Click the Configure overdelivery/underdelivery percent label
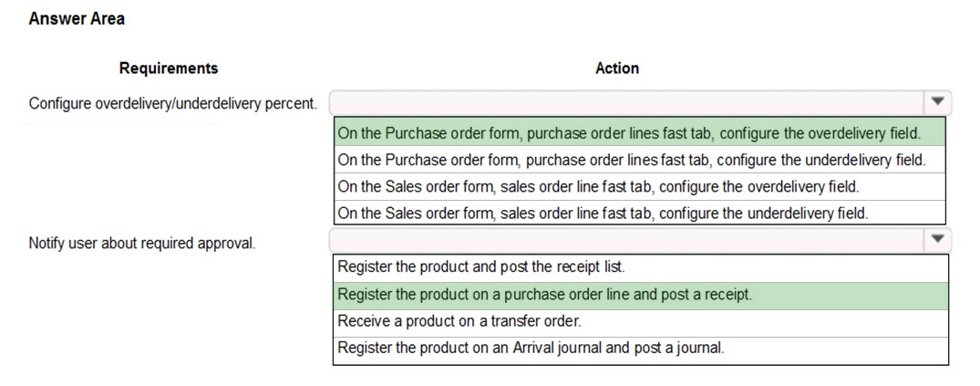This screenshot has width=980, height=386. click(172, 103)
